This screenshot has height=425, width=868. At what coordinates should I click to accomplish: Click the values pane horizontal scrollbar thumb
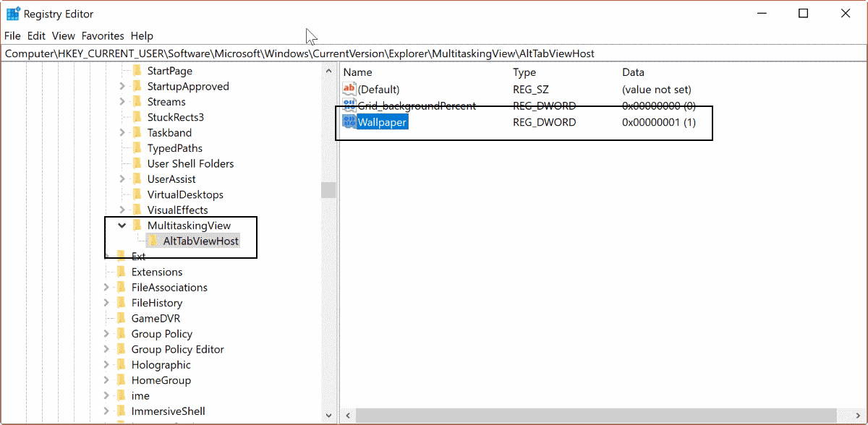click(x=595, y=416)
